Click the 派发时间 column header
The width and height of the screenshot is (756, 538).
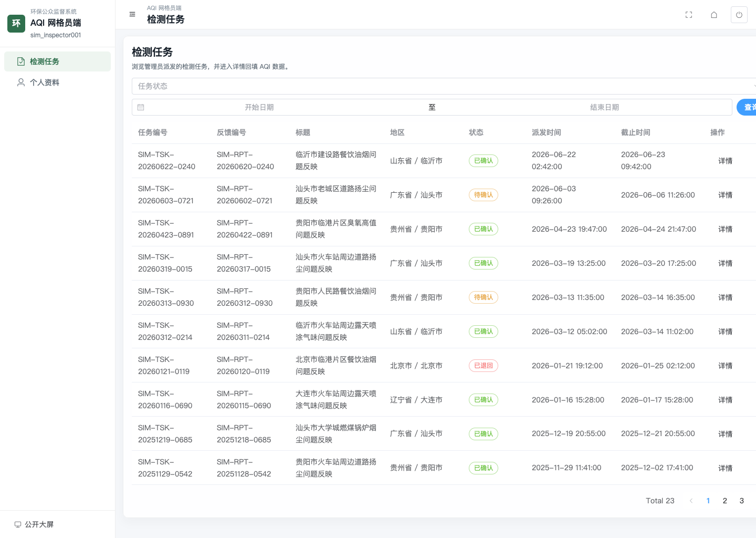[x=547, y=132]
